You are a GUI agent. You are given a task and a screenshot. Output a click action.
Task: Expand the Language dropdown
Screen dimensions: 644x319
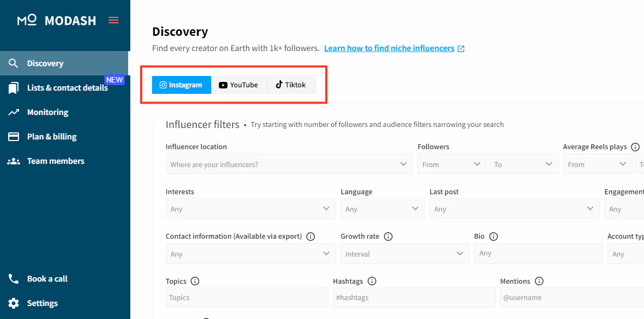tap(383, 208)
